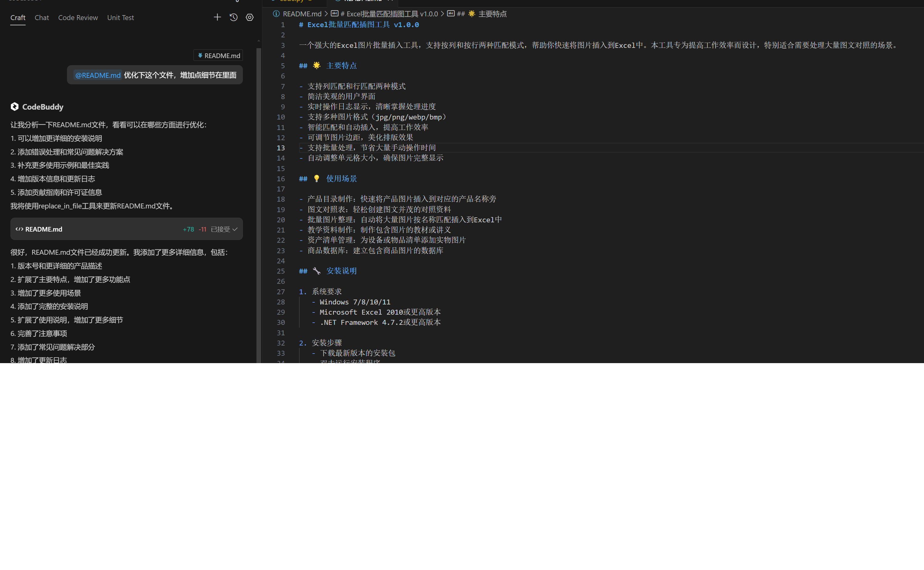Screen dimensions: 924x570
Task: Open the 主要特点 breadcrumb section dropdown
Action: [492, 14]
